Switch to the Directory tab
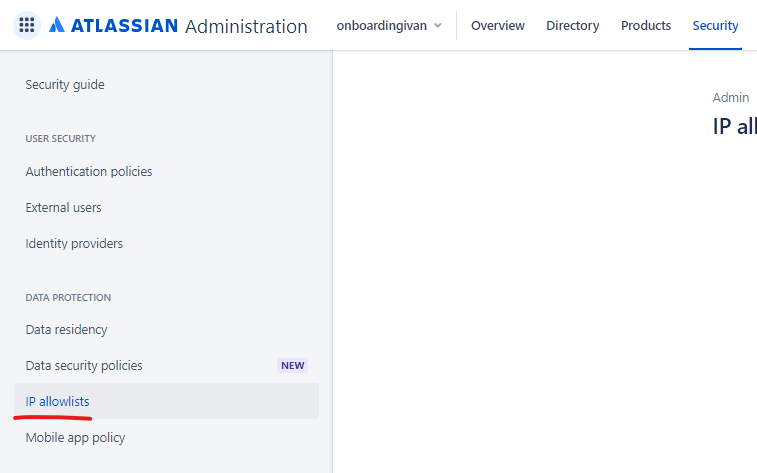757x473 pixels. pyautogui.click(x=573, y=26)
